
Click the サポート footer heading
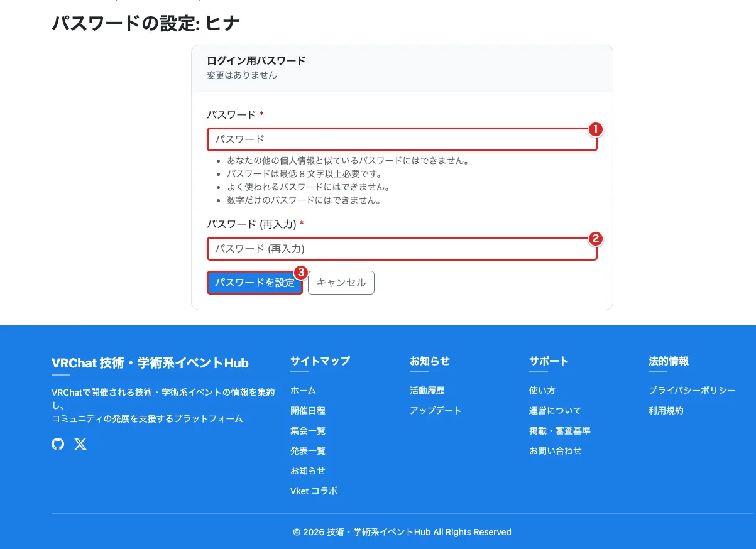pyautogui.click(x=549, y=361)
